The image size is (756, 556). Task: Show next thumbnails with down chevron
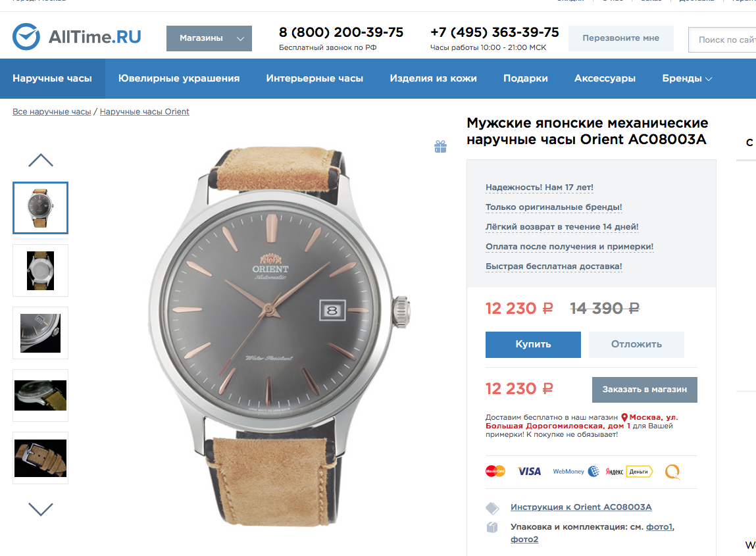click(41, 509)
